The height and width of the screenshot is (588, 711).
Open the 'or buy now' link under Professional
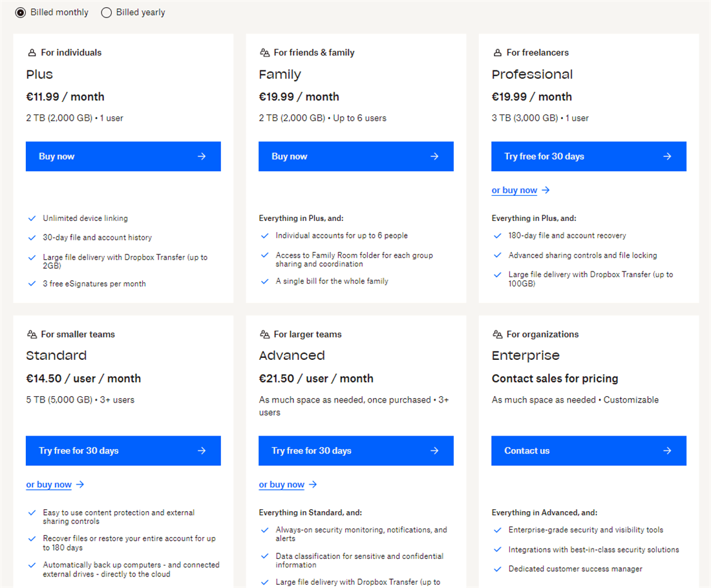[514, 191]
